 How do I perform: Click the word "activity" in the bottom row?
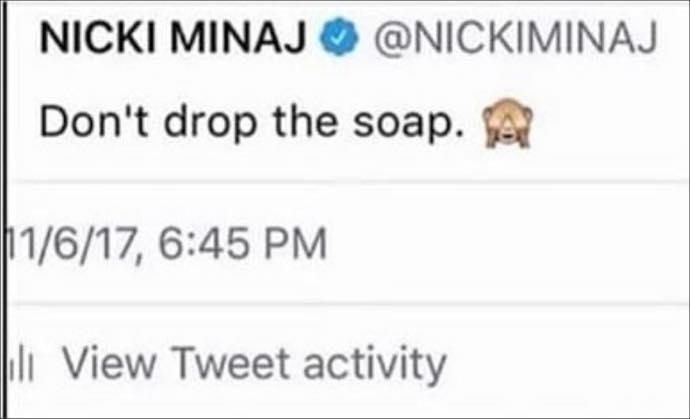coord(375,364)
